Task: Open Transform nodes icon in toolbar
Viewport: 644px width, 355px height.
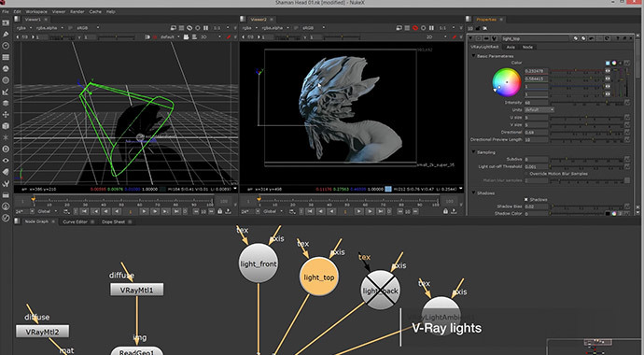Action: click(x=6, y=115)
